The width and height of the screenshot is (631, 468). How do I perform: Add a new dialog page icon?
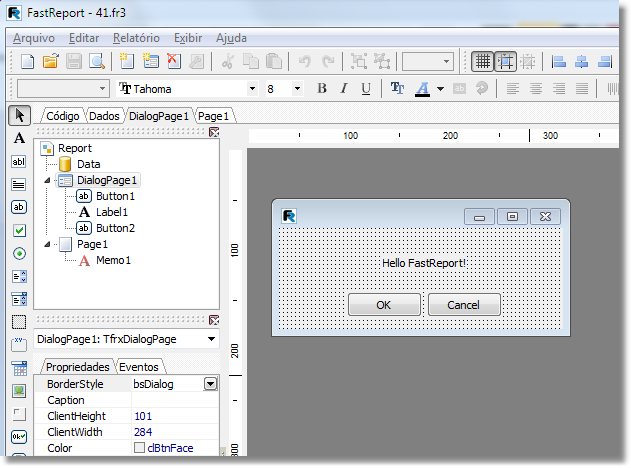click(151, 62)
